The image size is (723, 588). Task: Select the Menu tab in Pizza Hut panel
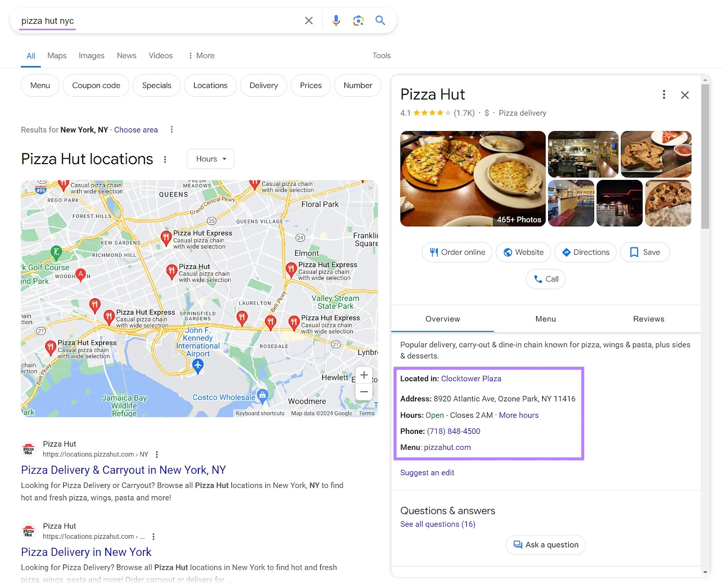[x=546, y=319]
